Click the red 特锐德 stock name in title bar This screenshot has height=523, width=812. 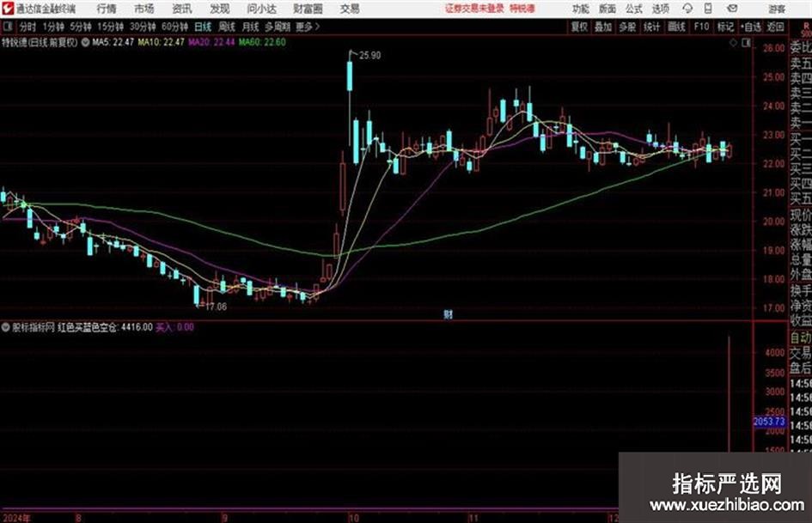click(522, 9)
